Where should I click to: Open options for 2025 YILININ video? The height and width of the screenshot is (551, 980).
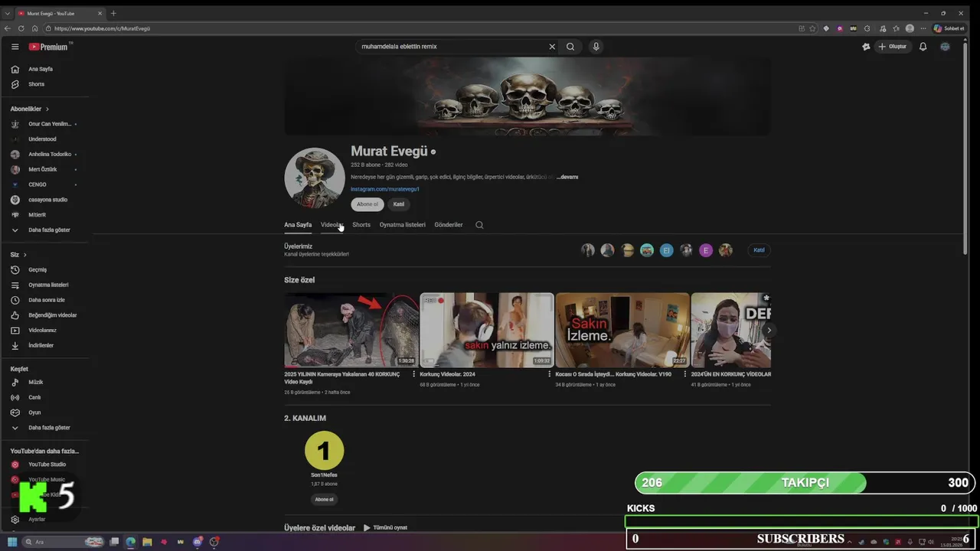tap(414, 374)
